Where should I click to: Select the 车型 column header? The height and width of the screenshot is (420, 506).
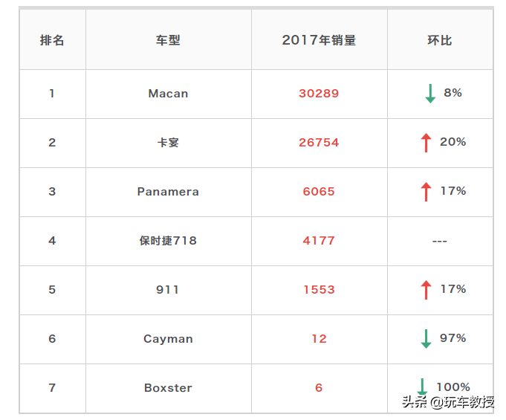168,40
